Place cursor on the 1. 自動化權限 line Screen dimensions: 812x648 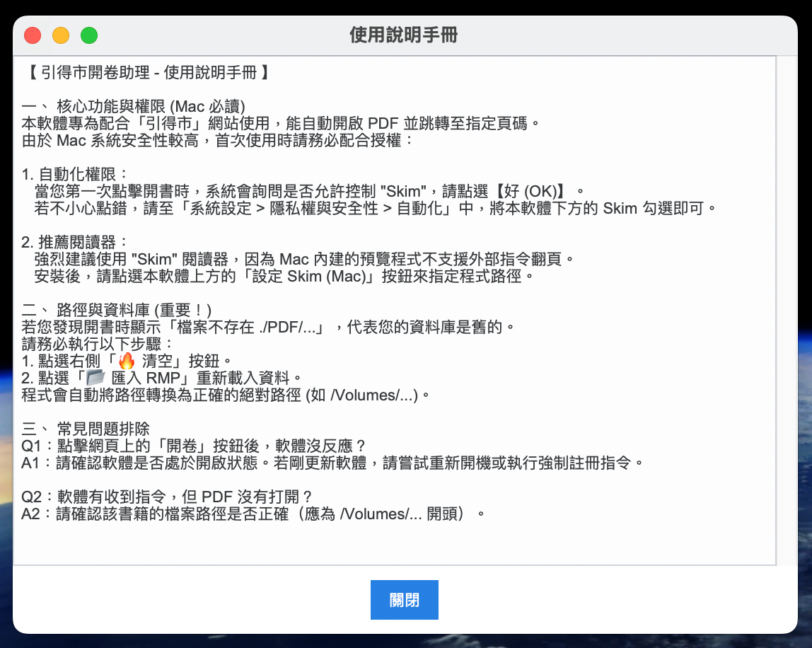point(75,174)
